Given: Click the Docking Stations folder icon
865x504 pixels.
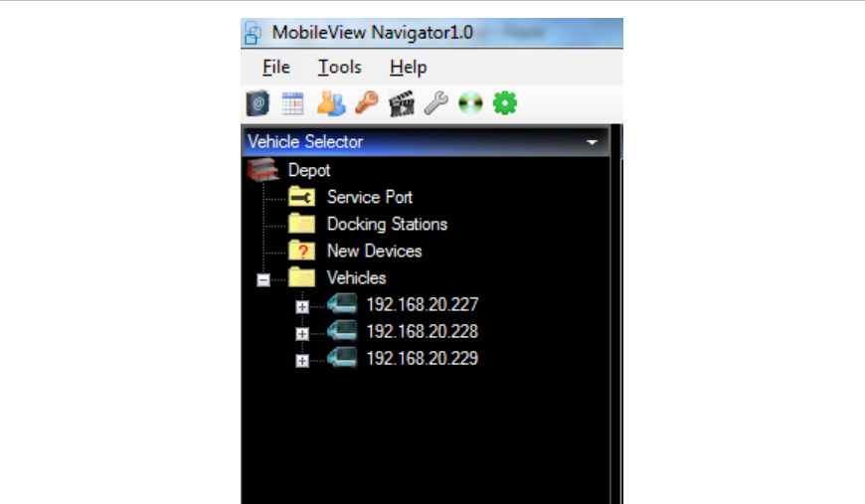Looking at the screenshot, I should (302, 224).
